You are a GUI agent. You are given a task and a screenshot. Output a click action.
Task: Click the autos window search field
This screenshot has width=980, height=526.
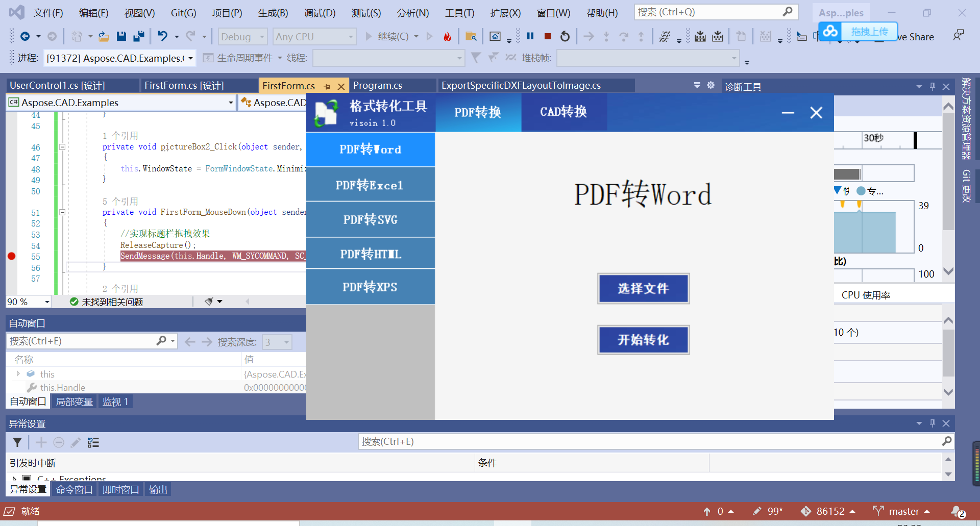coord(92,340)
